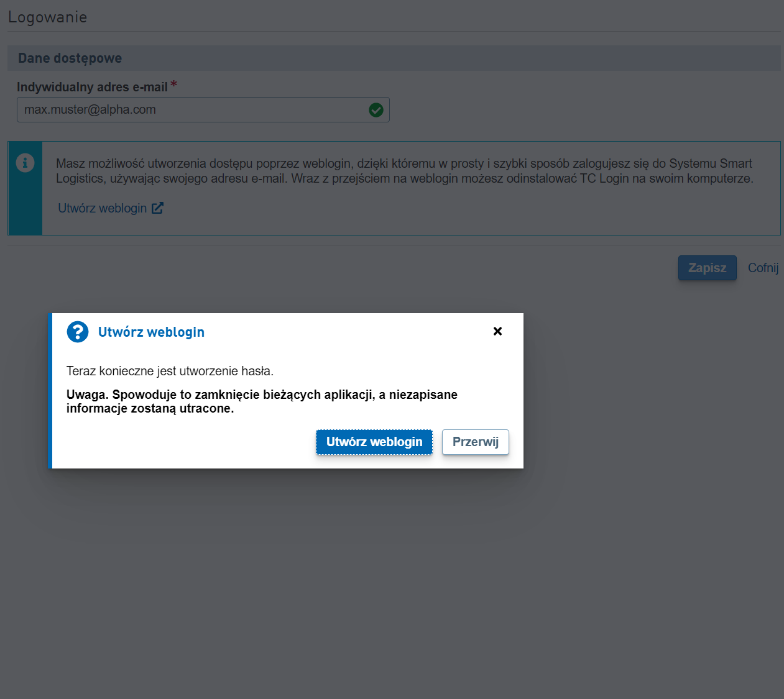784x699 pixels.
Task: Confirm with the blue Utwórz weblogin button
Action: 374,442
